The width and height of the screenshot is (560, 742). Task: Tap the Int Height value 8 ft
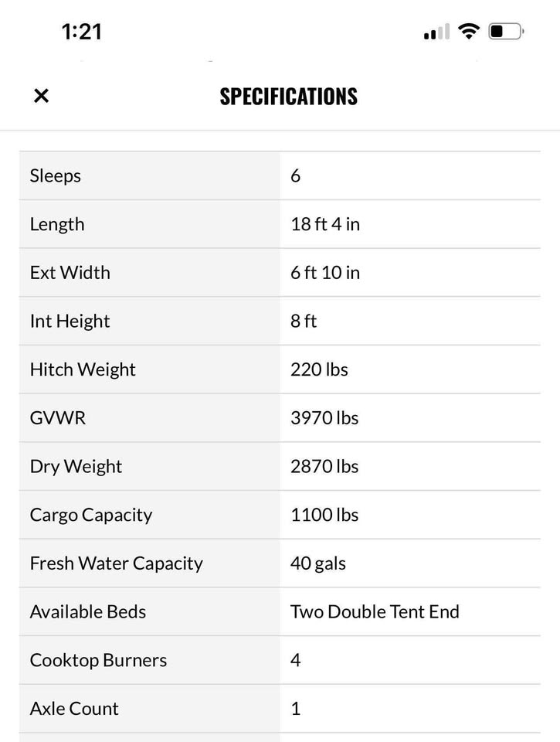click(304, 321)
